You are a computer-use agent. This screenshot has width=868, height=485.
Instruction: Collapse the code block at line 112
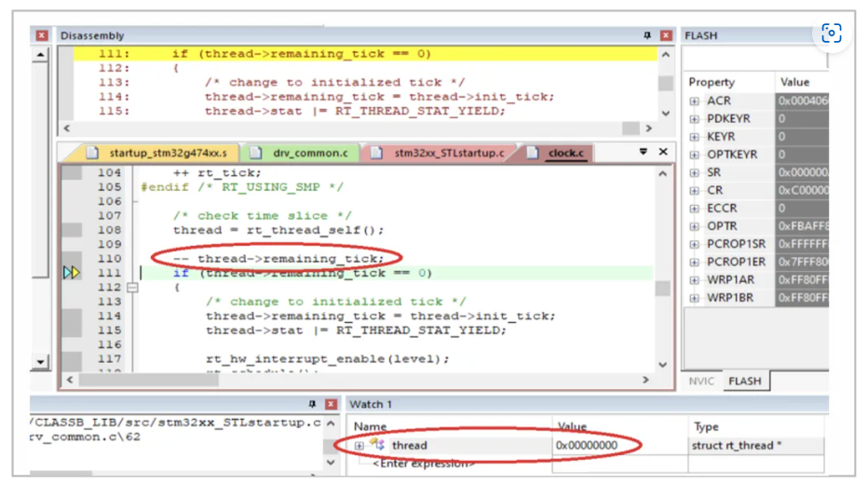(x=132, y=288)
